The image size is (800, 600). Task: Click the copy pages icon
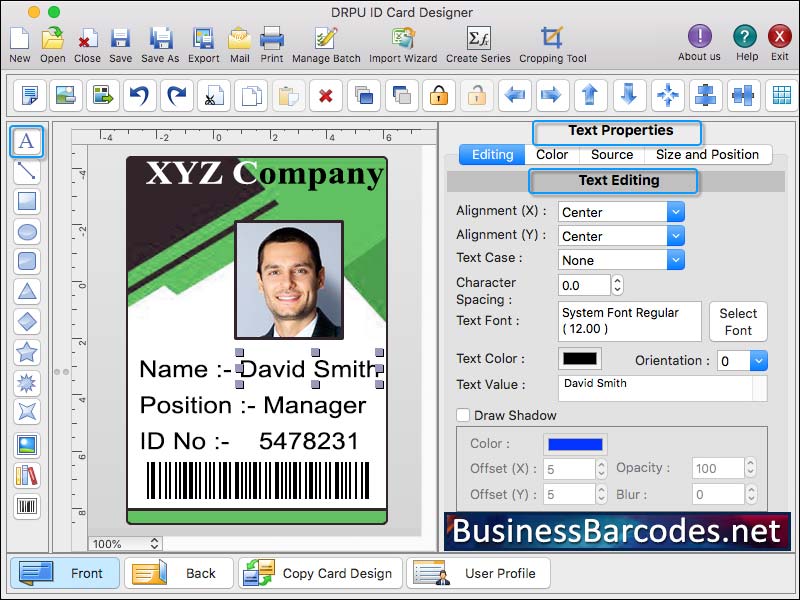pos(251,95)
